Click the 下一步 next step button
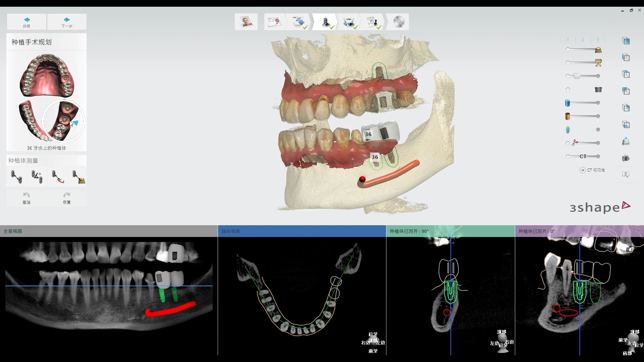644x362 pixels. click(x=67, y=22)
